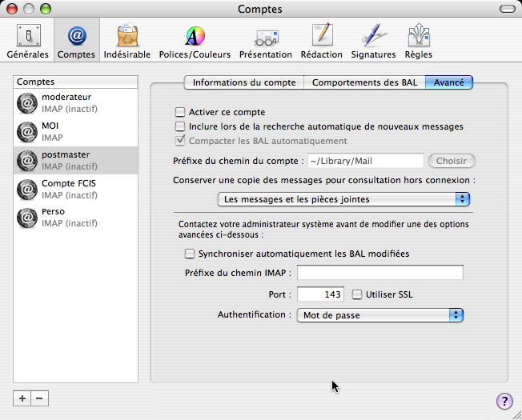
Task: Click the Préfixe du chemin du compte field
Action: coord(366,161)
